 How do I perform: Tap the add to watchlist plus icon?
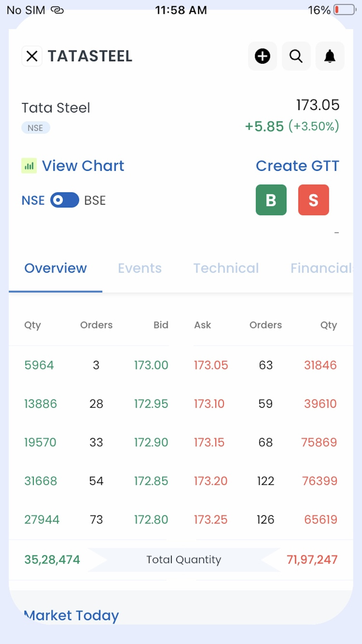click(x=262, y=56)
